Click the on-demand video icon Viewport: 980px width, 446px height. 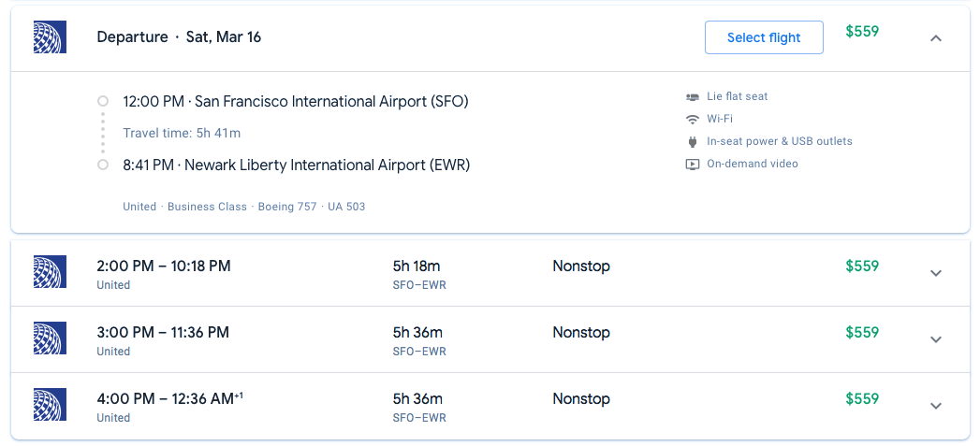click(x=693, y=164)
